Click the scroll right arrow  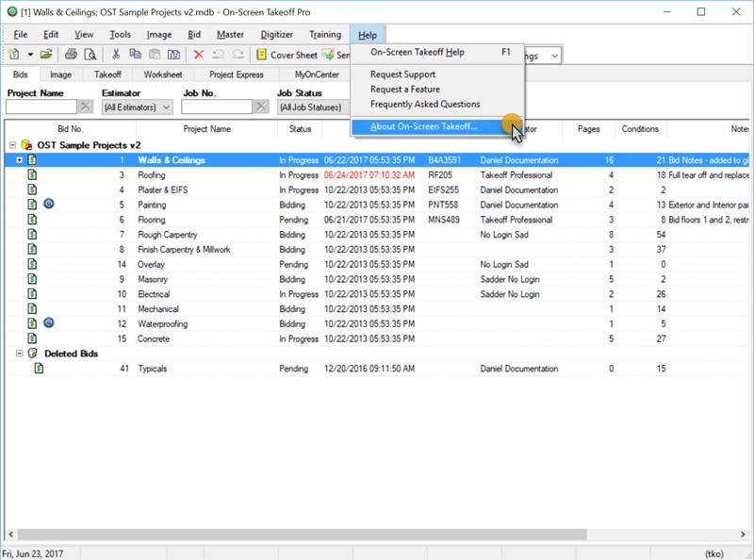[743, 534]
